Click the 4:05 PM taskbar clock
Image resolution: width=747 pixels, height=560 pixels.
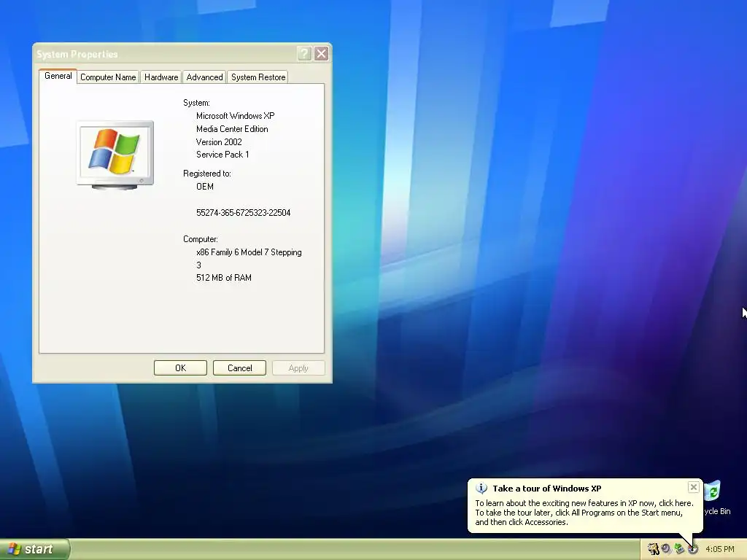[720, 549]
